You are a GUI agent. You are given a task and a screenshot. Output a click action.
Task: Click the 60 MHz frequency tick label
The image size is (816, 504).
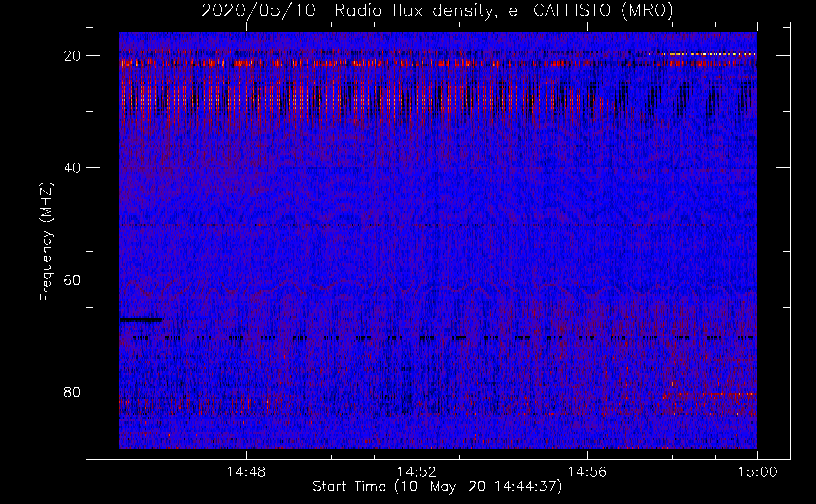(x=73, y=280)
